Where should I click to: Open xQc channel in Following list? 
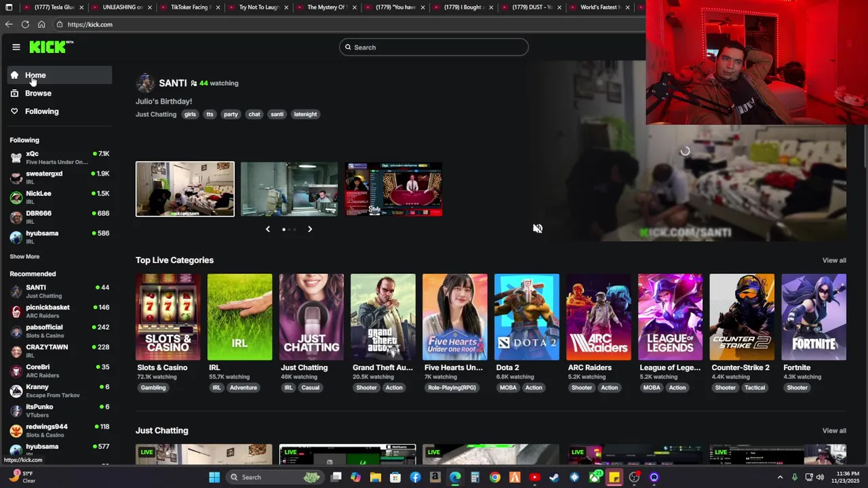click(60, 158)
